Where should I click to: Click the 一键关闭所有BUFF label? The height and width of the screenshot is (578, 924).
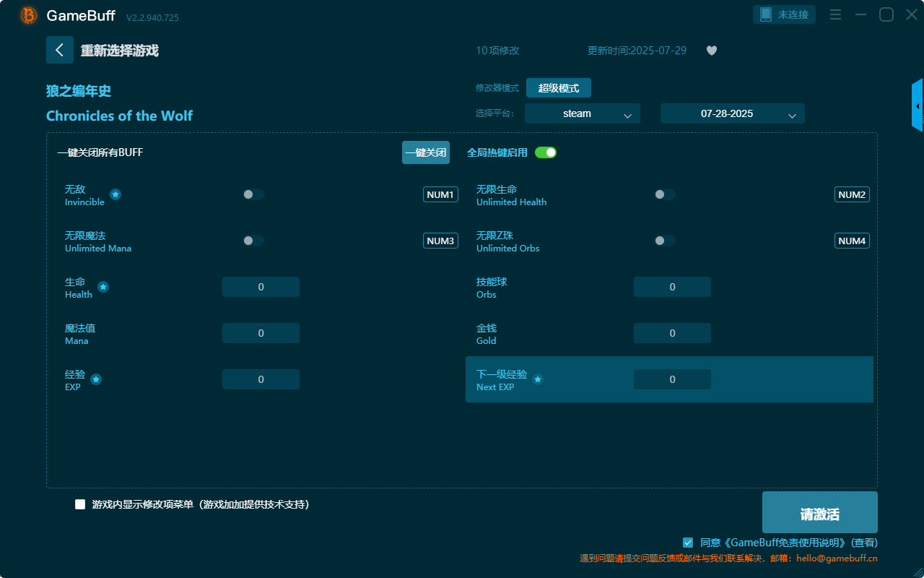[x=100, y=152]
